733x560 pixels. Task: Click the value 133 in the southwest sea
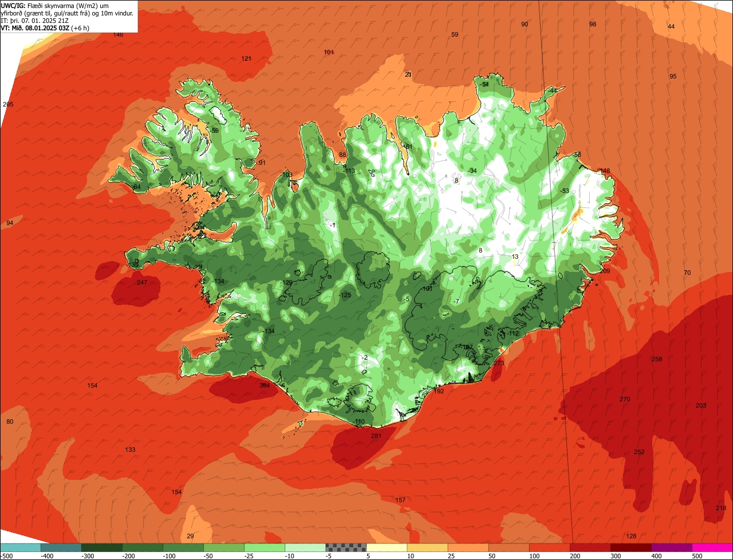click(130, 449)
